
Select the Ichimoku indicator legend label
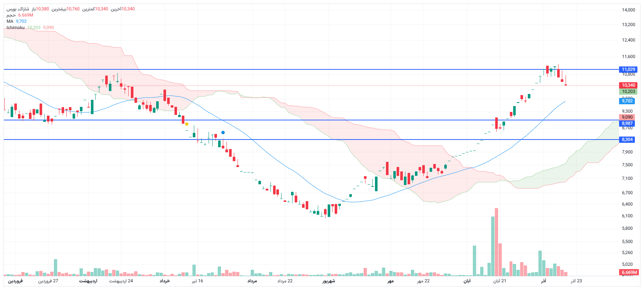coord(15,28)
